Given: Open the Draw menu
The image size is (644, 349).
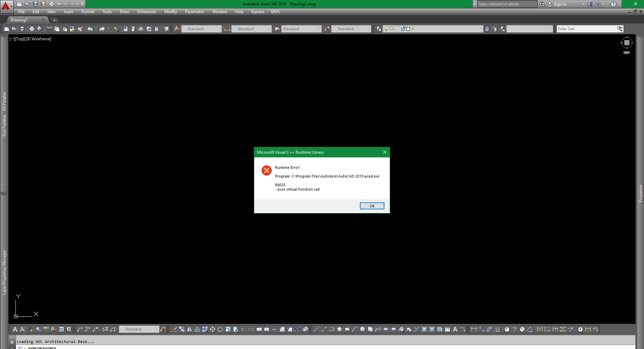Looking at the screenshot, I should [x=124, y=12].
